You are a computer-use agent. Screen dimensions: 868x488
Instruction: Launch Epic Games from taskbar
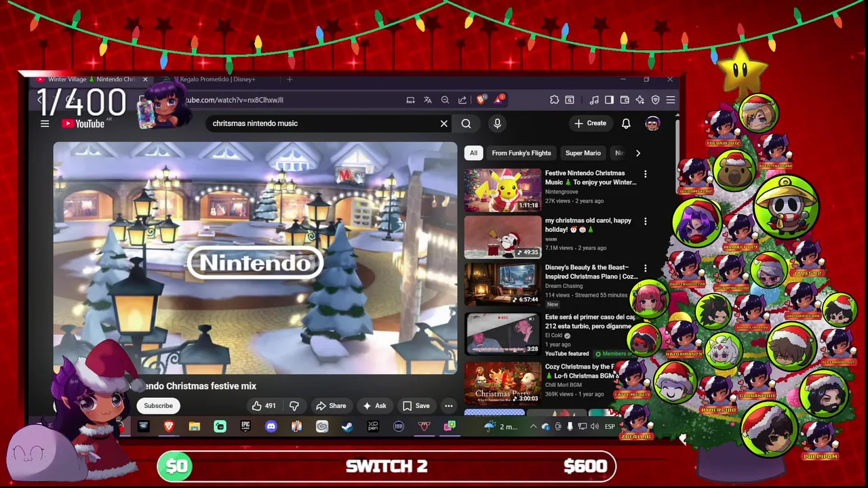click(245, 426)
